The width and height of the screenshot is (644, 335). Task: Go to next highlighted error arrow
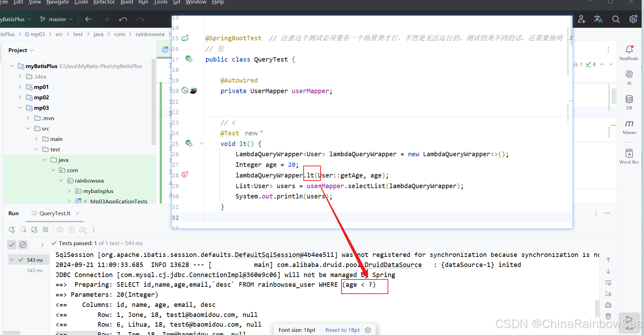[x=611, y=64]
